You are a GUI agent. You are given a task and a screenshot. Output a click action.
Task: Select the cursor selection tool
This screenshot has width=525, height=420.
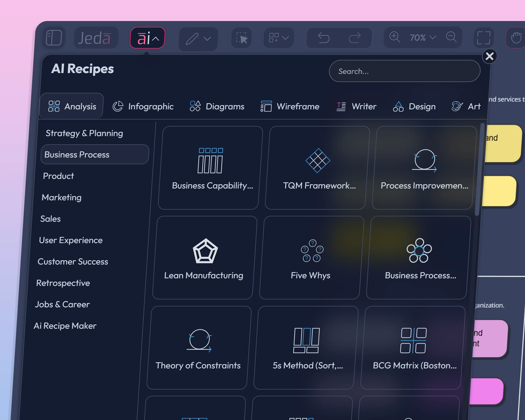pos(241,38)
